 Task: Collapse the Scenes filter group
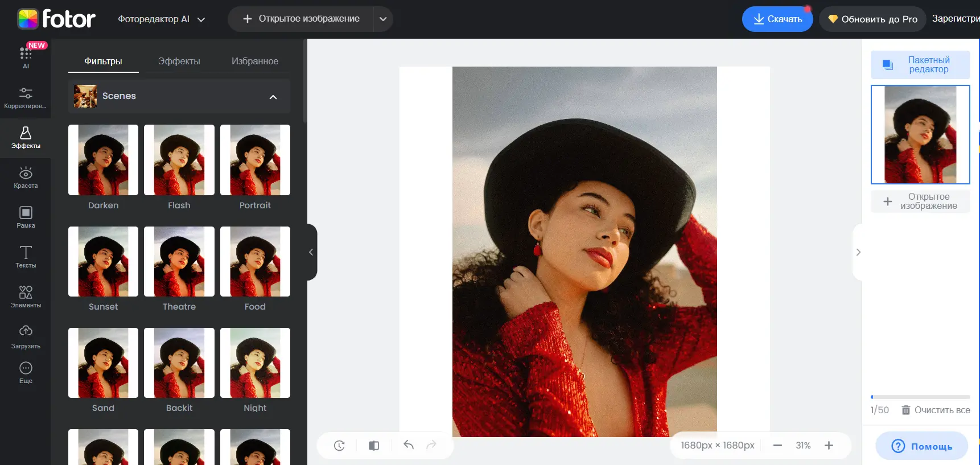coord(273,97)
